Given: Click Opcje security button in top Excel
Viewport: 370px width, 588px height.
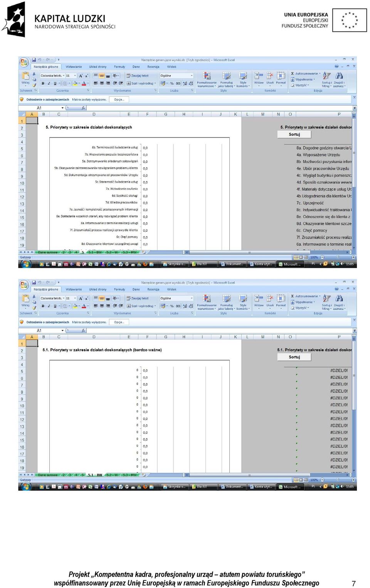Looking at the screenshot, I should click(119, 99).
